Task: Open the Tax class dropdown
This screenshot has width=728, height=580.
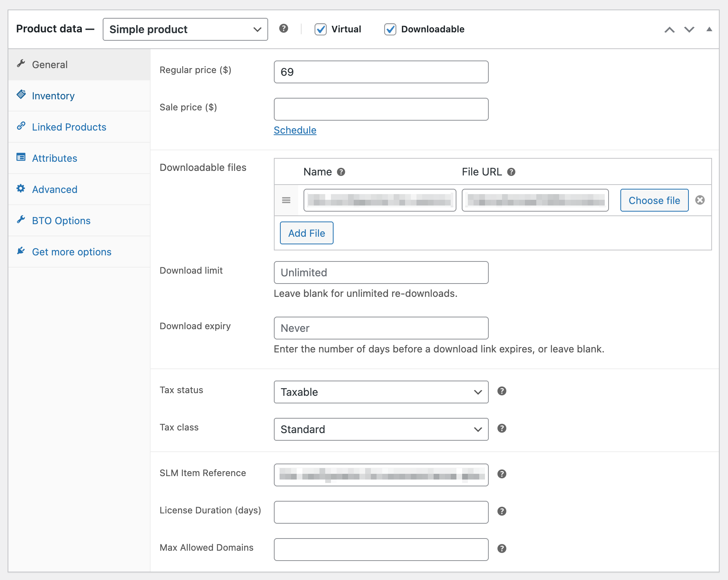Action: pyautogui.click(x=381, y=429)
